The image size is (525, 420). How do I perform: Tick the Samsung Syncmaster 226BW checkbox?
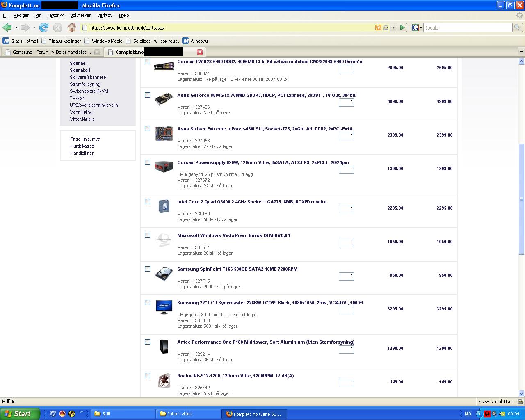coord(148,303)
